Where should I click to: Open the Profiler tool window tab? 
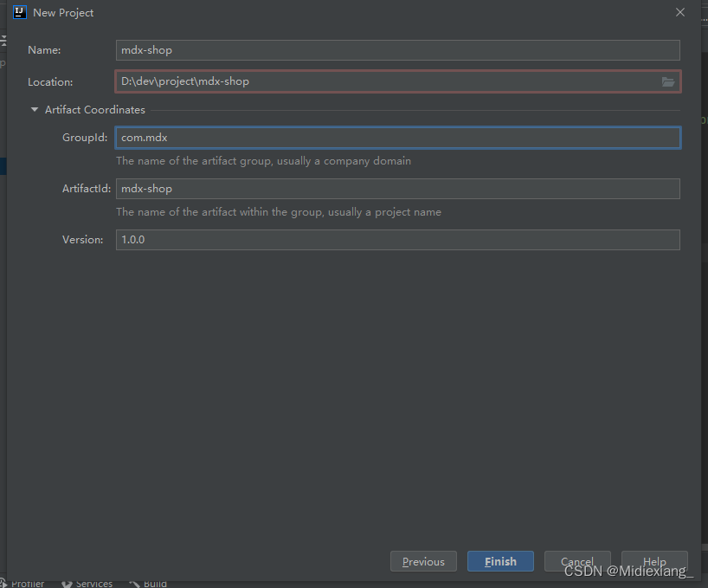point(27,584)
